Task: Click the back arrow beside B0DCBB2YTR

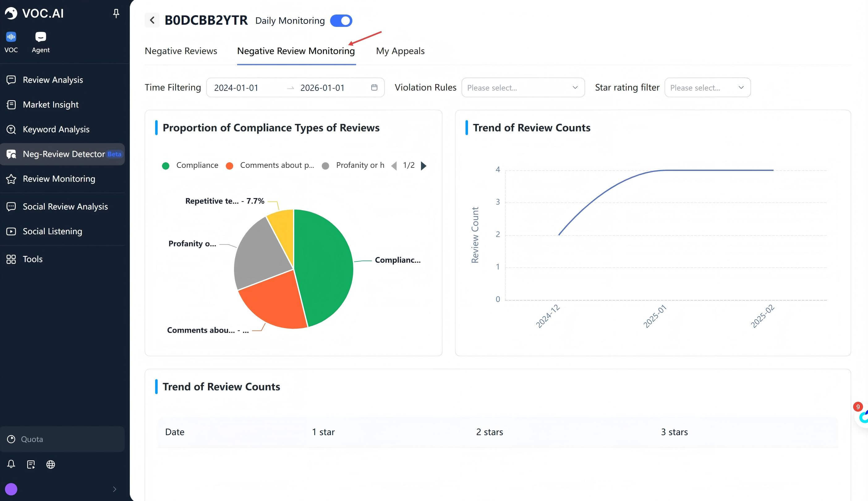Action: (152, 20)
